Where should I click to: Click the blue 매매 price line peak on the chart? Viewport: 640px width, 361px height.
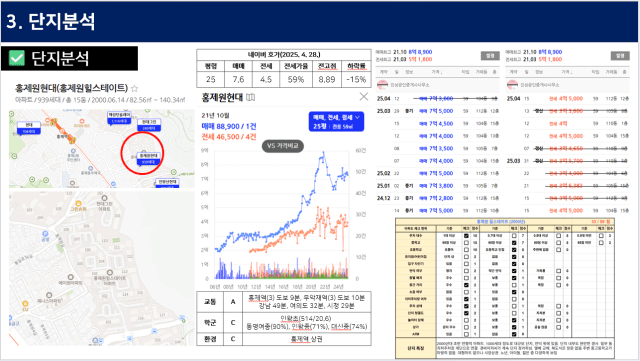click(x=324, y=153)
